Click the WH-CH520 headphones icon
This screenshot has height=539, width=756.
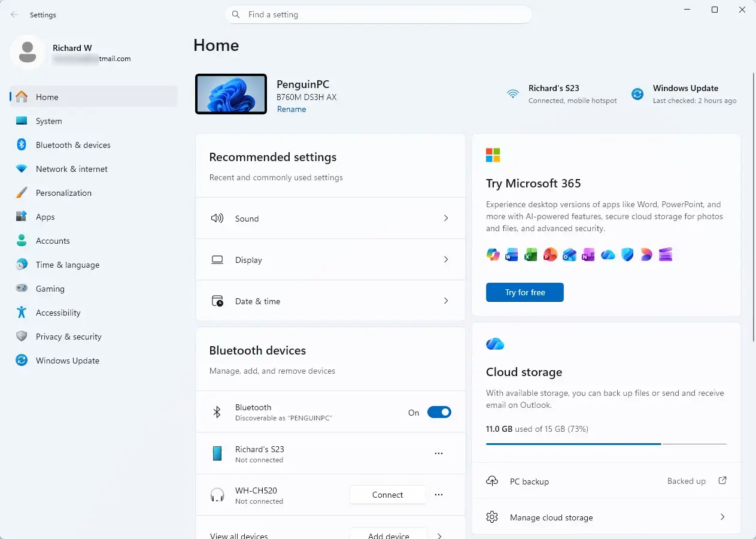217,495
